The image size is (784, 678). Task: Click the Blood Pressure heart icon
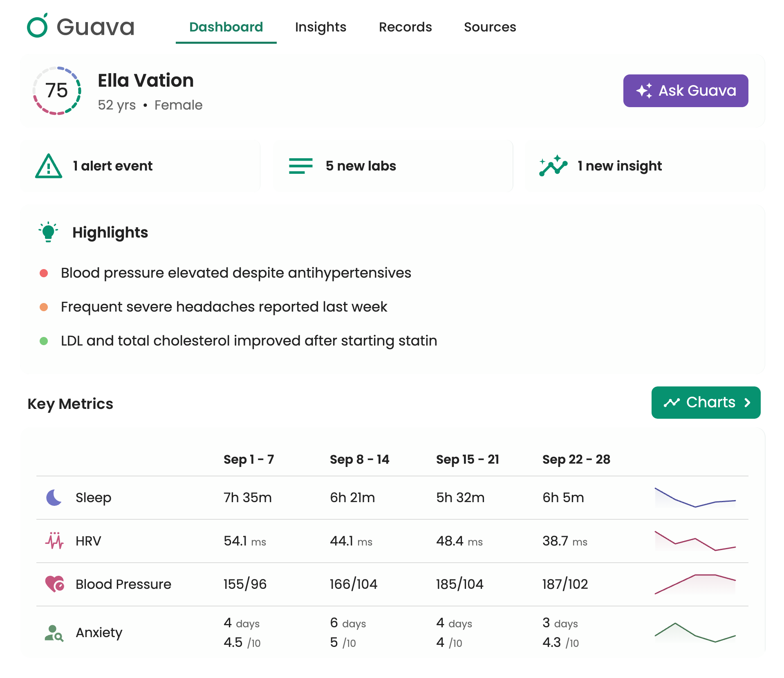(54, 584)
